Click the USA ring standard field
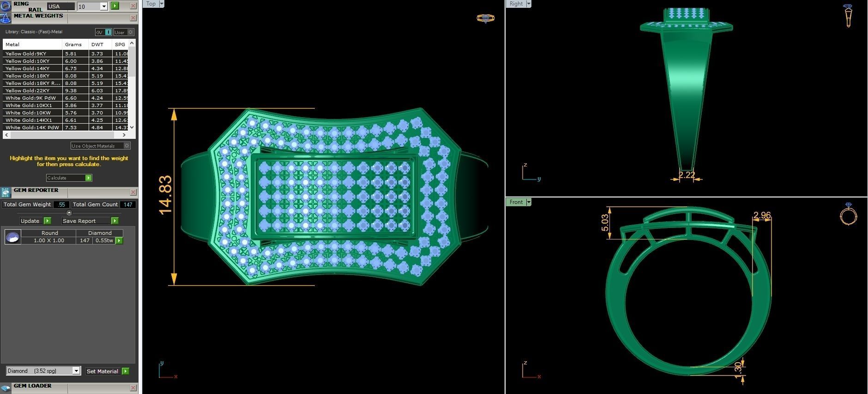This screenshot has height=394, width=868. tap(60, 6)
